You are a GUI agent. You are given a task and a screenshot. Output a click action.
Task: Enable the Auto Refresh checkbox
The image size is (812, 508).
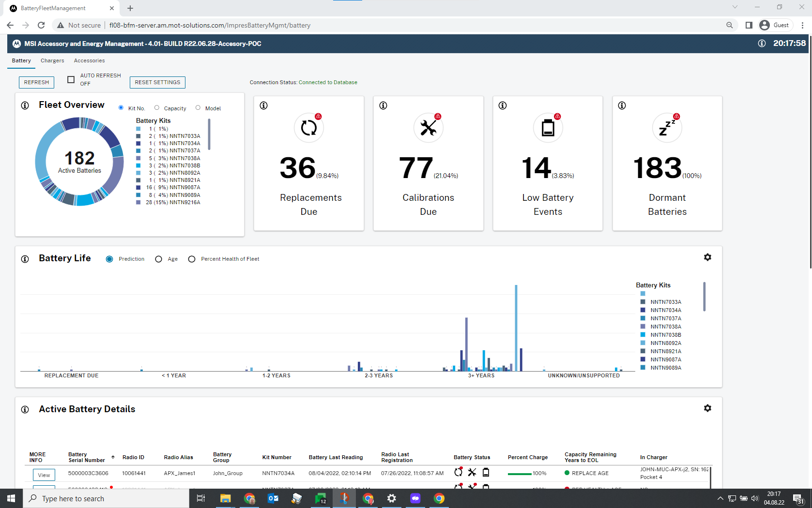coord(71,79)
